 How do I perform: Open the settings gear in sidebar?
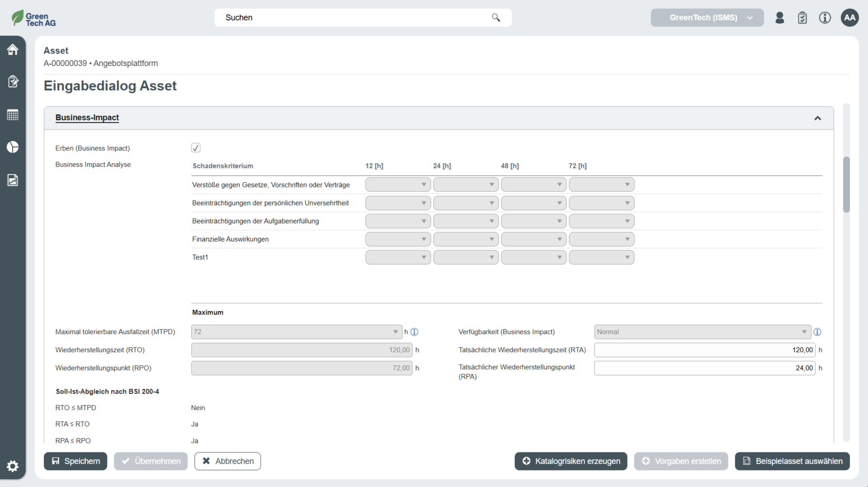coord(13,466)
